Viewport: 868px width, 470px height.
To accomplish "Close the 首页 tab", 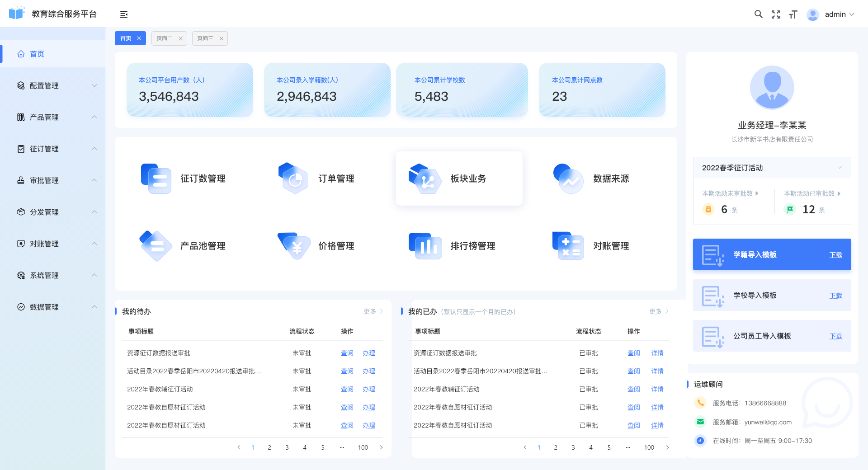I will click(139, 38).
